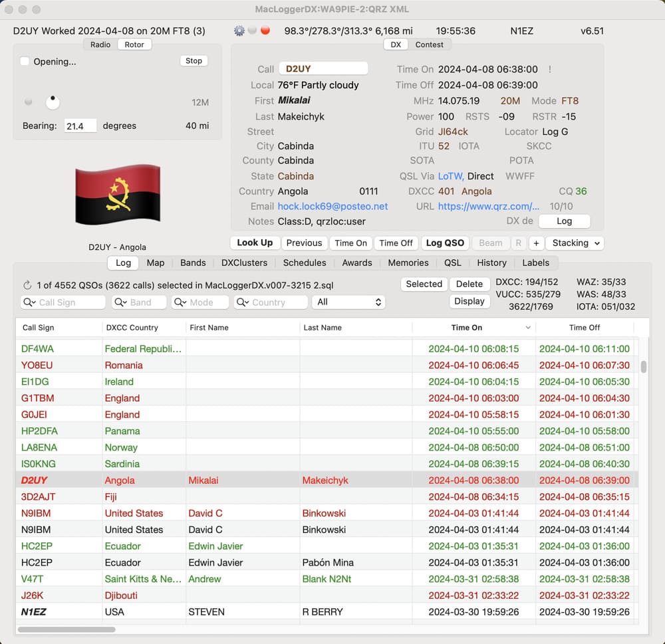
Task: Toggle the Opening... checkbox
Action: [x=25, y=61]
